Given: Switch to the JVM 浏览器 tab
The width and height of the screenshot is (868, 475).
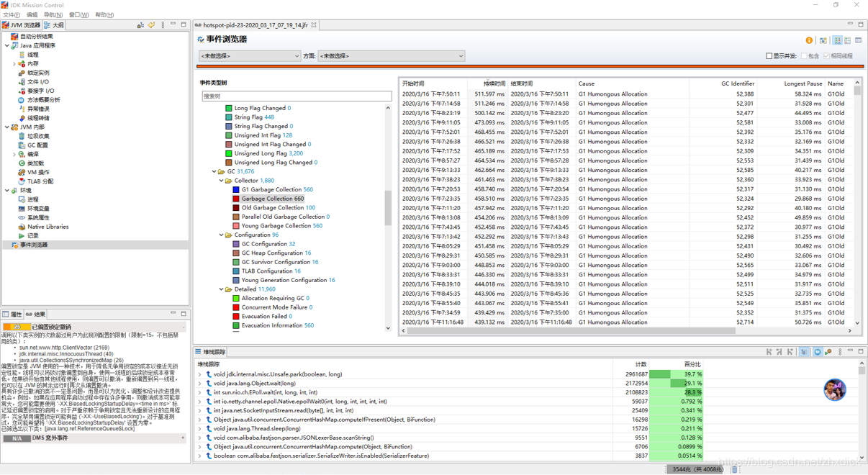Looking at the screenshot, I should coord(22,25).
